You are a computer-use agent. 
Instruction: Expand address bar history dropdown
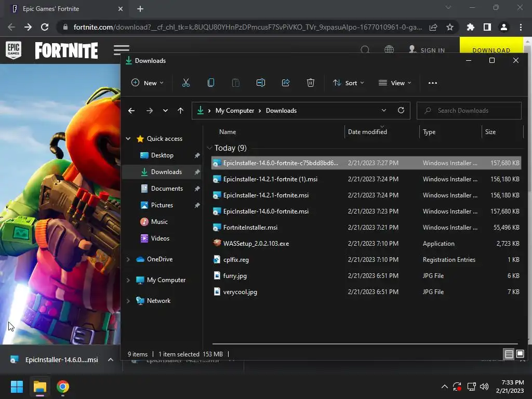coord(384,110)
